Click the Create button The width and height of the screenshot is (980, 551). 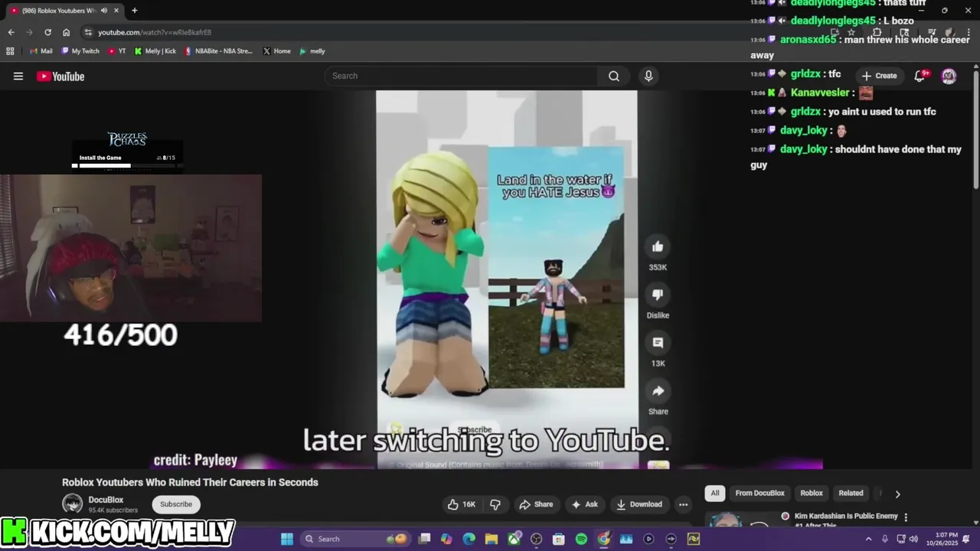tap(879, 76)
